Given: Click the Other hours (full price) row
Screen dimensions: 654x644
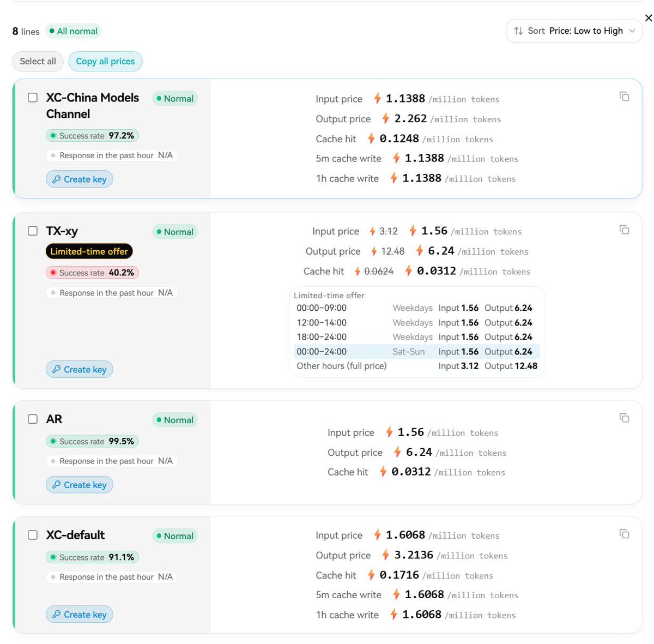Looking at the screenshot, I should point(417,366).
